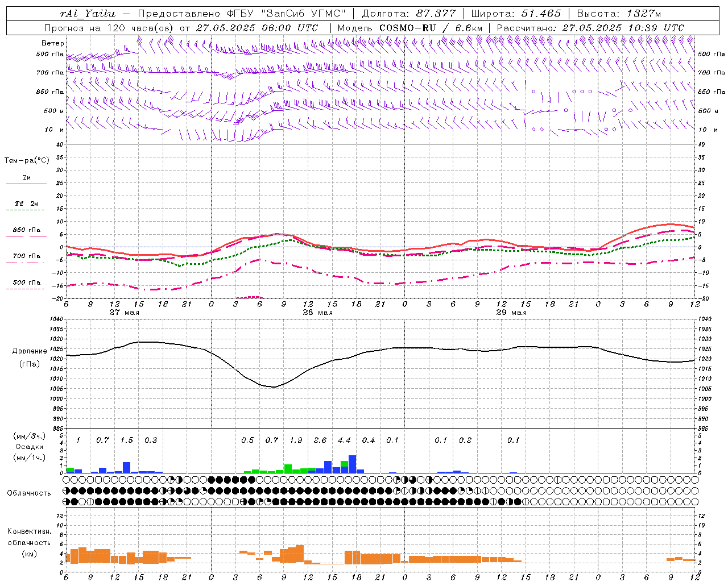The width and height of the screenshot is (728, 582).
Task: Select the model name COSMO-RU / 6.6км
Action: tap(431, 28)
